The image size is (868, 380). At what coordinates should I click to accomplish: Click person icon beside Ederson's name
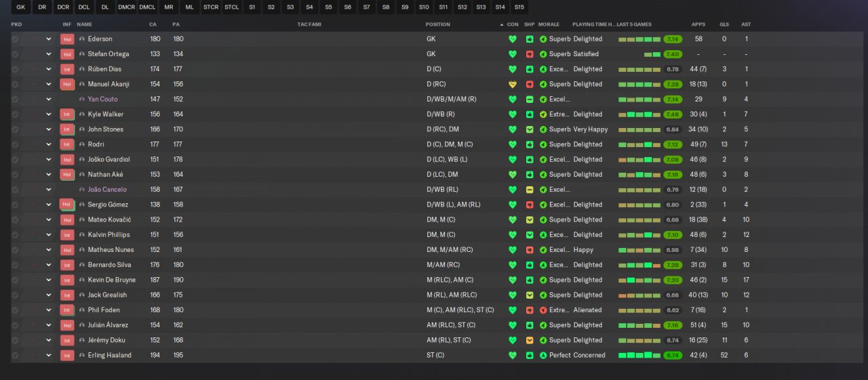coord(82,39)
